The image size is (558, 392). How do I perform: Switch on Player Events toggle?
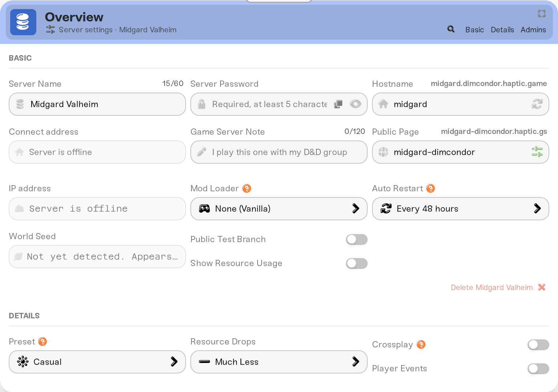coord(538,369)
